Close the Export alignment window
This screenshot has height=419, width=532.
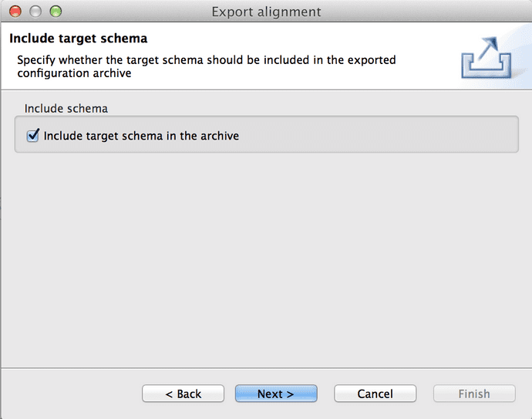15,12
